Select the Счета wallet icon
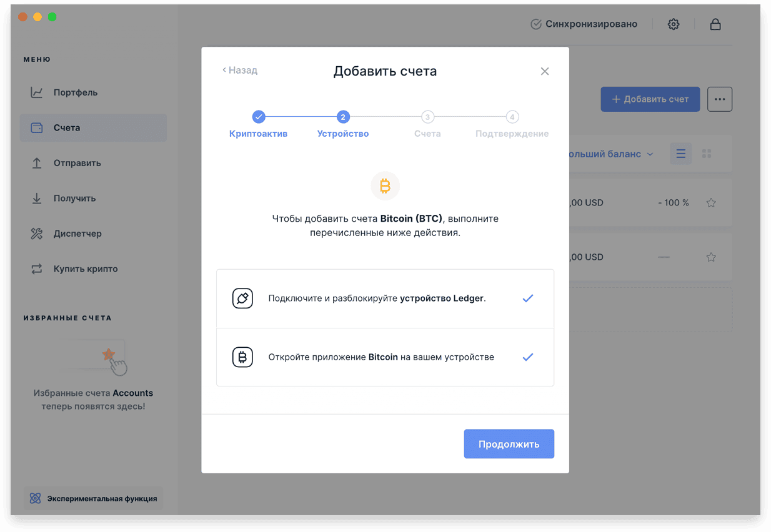 (x=37, y=128)
